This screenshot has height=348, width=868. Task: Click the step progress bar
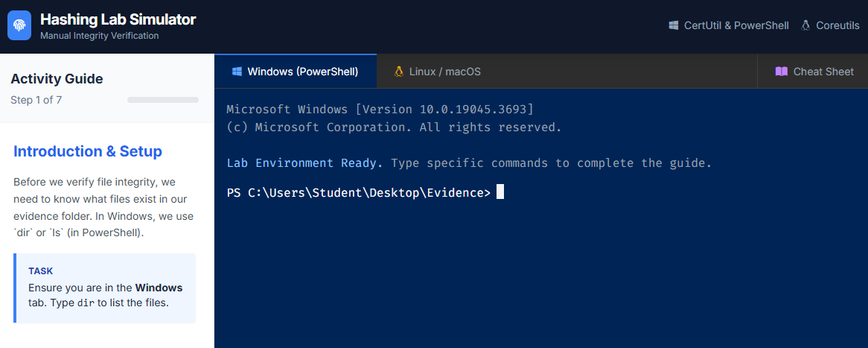point(163,99)
